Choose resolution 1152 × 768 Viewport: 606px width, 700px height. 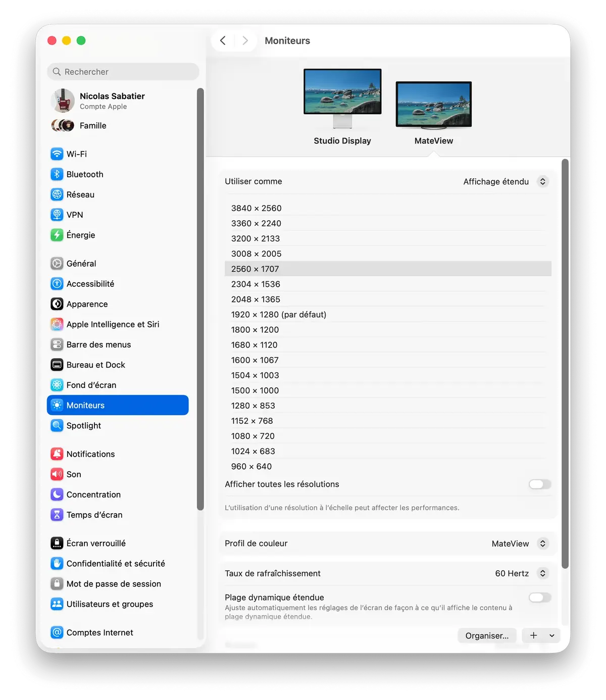388,421
